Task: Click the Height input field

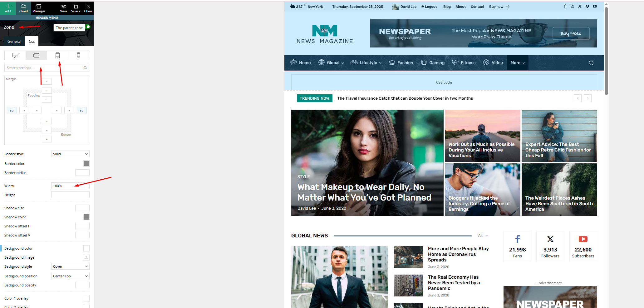Action: click(x=70, y=195)
